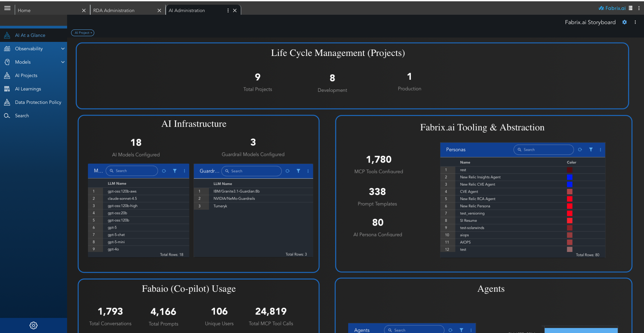Image resolution: width=644 pixels, height=333 pixels.
Task: Refresh the Personas table
Action: point(580,150)
